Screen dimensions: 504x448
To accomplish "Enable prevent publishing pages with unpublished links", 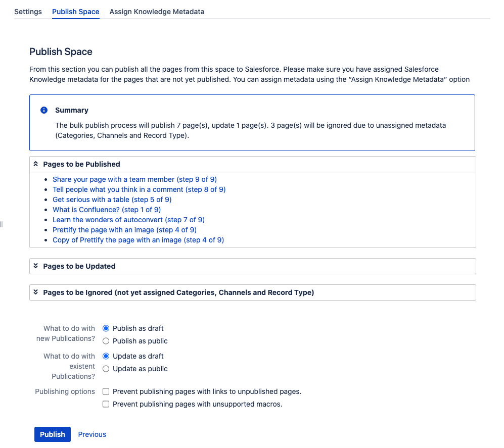I will (106, 391).
